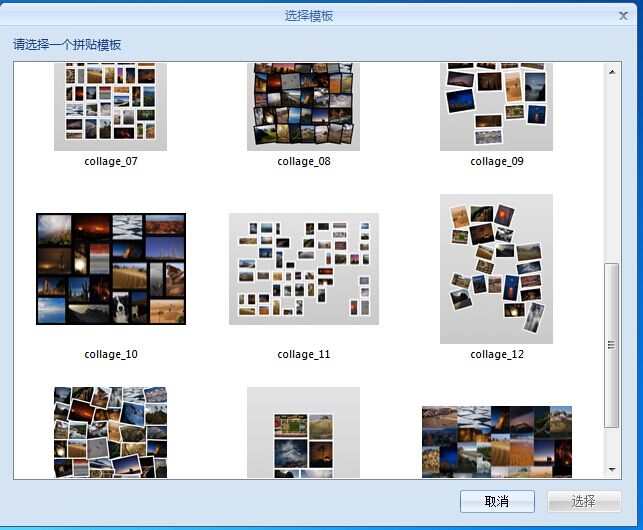Image resolution: width=643 pixels, height=530 pixels.
Task: Click the collage_07 label
Action: click(x=111, y=161)
